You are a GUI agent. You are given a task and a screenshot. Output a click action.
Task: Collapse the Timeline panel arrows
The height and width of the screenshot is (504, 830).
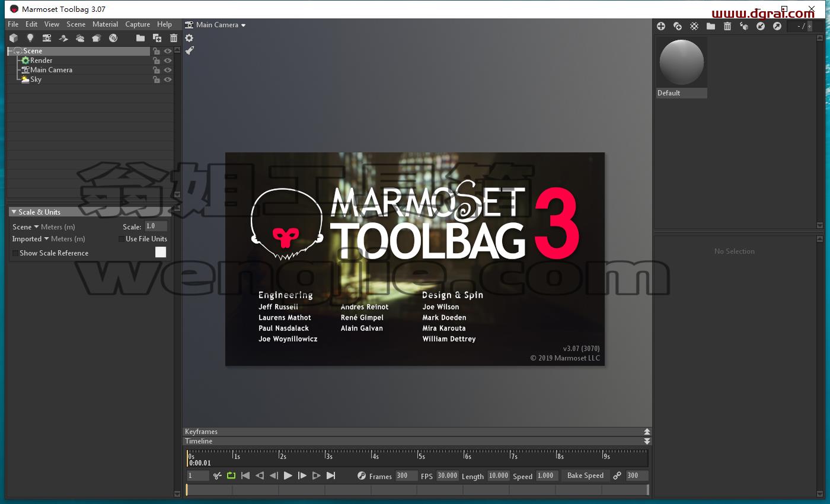pyautogui.click(x=647, y=441)
